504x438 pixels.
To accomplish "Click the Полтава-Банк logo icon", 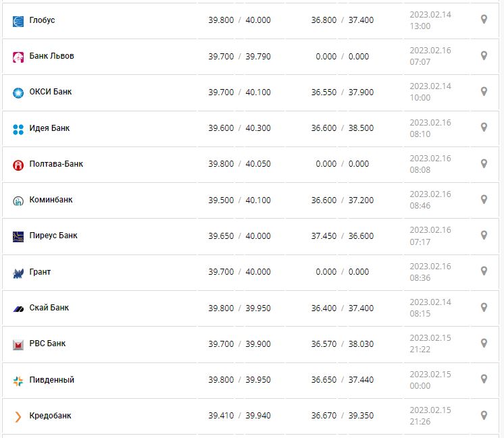I will (x=18, y=165).
